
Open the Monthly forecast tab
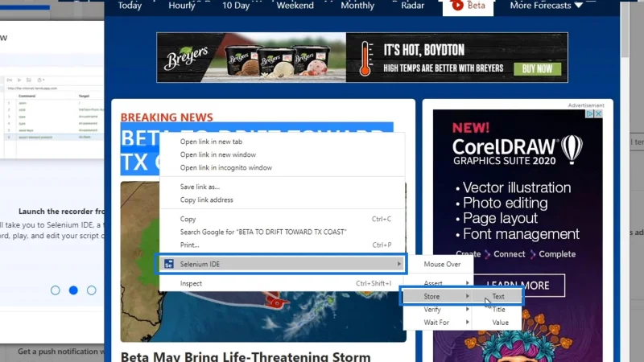coord(357,6)
